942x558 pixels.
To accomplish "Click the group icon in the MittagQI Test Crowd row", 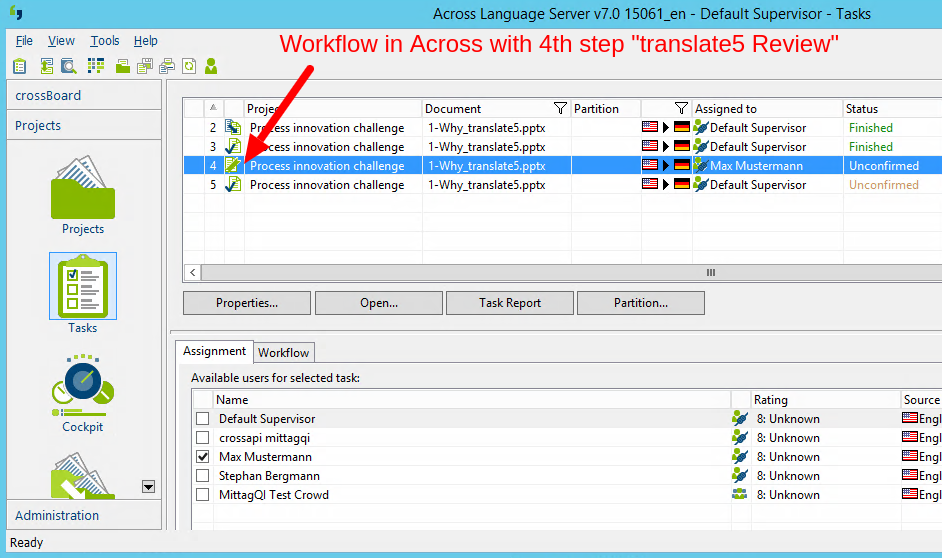I will tap(740, 494).
